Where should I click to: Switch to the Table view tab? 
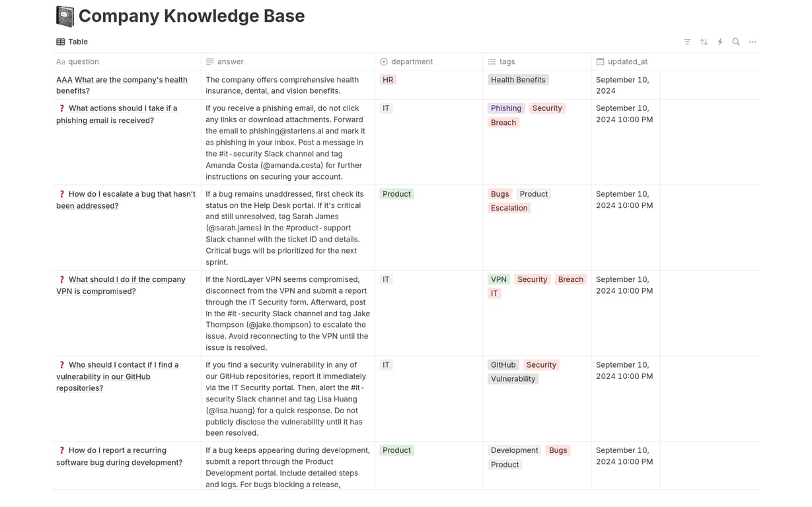pyautogui.click(x=72, y=42)
